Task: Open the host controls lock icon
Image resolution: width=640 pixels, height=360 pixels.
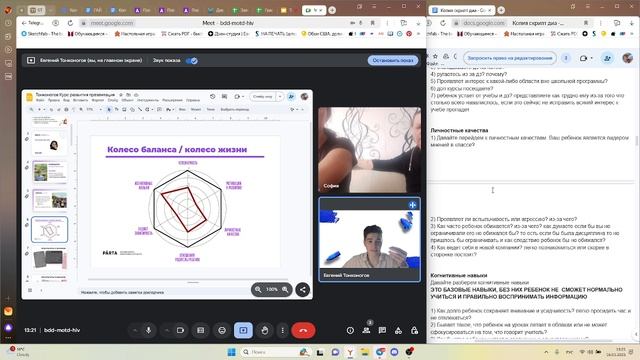Action: click(x=414, y=330)
